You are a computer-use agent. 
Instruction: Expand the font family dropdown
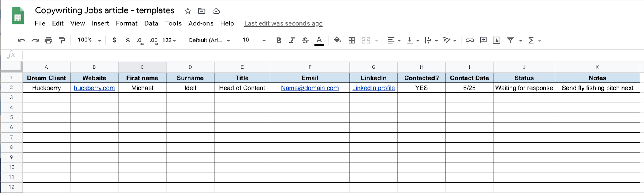(x=209, y=40)
